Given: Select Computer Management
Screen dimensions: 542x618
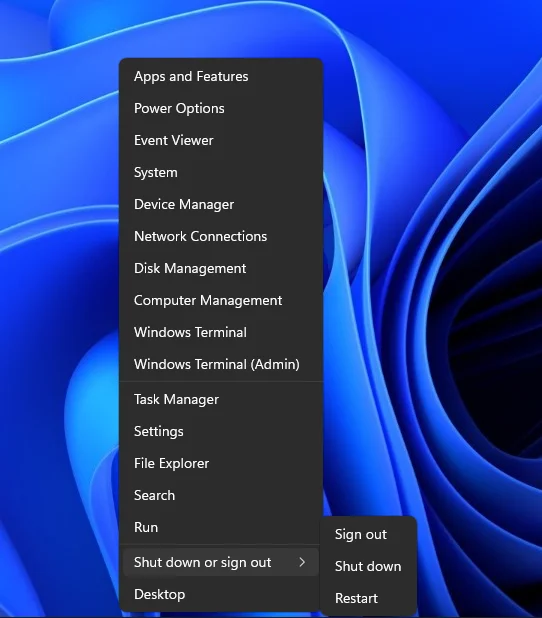Looking at the screenshot, I should coord(221,300).
